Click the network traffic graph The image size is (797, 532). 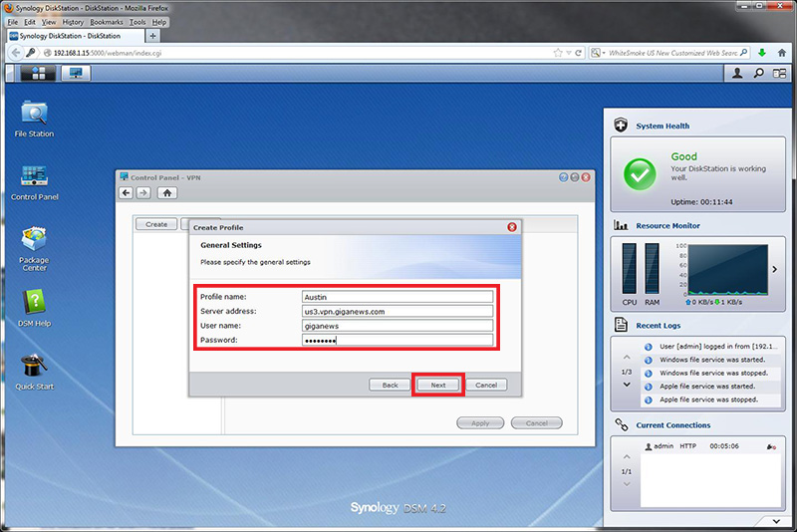click(x=728, y=270)
